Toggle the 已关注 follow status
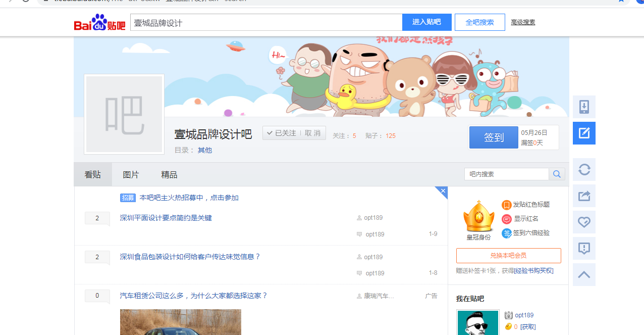The height and width of the screenshot is (335, 644). click(282, 133)
